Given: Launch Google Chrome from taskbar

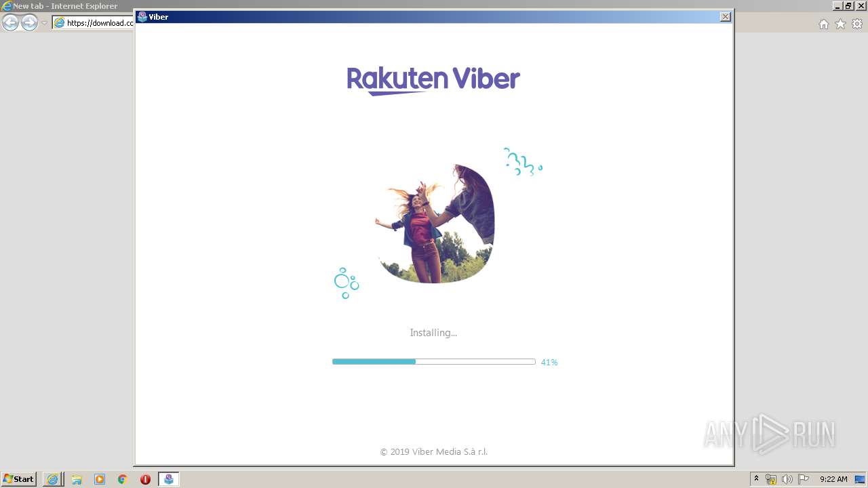Looking at the screenshot, I should pyautogui.click(x=123, y=479).
